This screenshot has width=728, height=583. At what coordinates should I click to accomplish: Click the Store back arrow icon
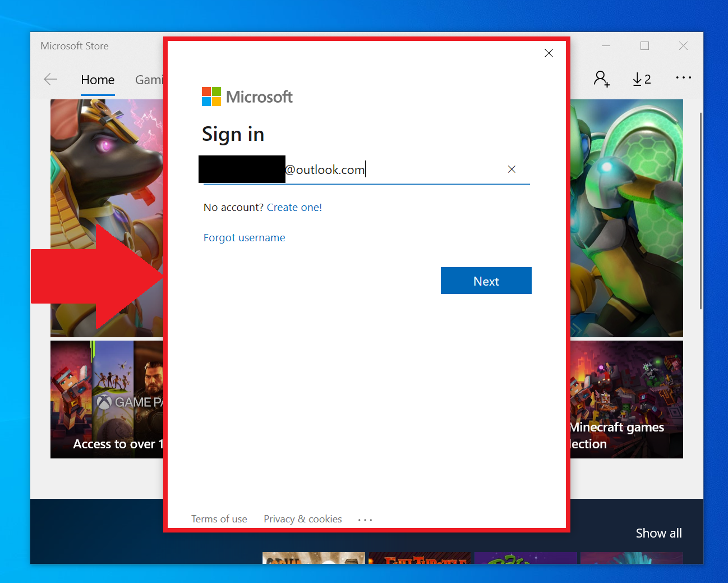(x=50, y=79)
